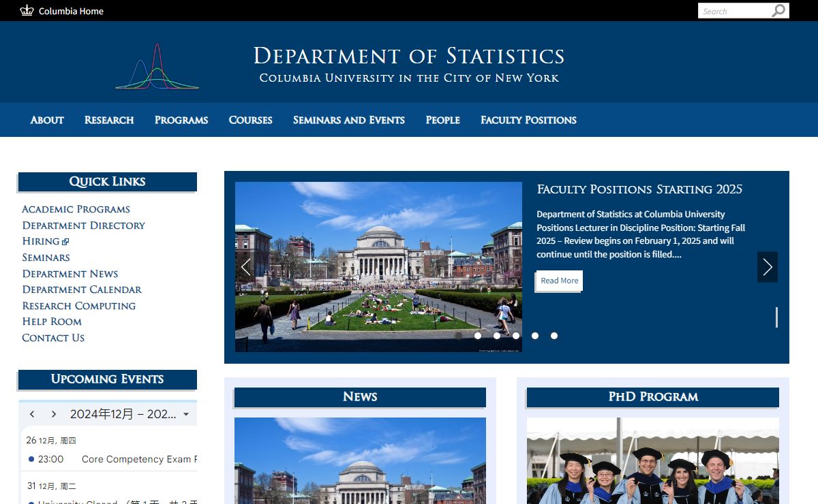Click the Quick Links heading
Screen dimensions: 818x504
point(107,182)
